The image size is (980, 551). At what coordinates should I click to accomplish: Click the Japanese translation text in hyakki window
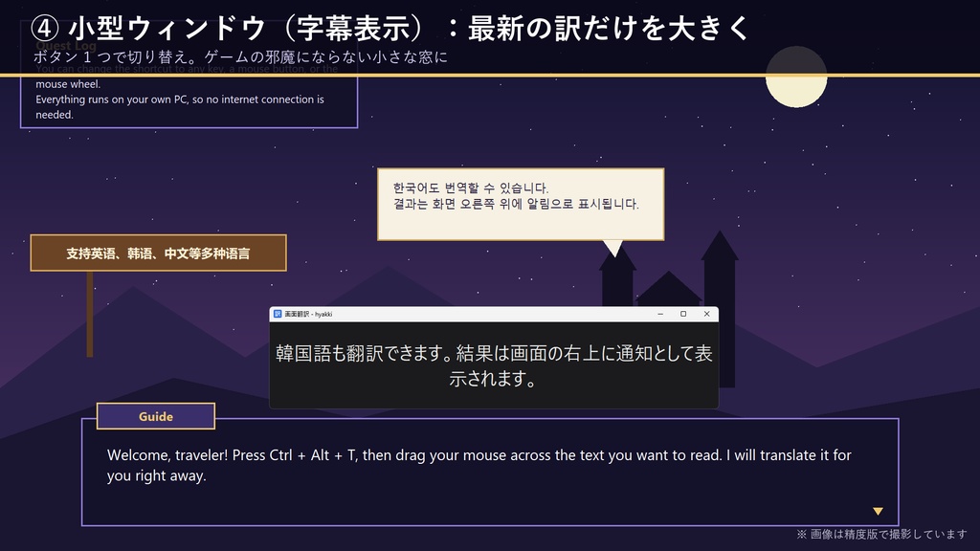(494, 365)
